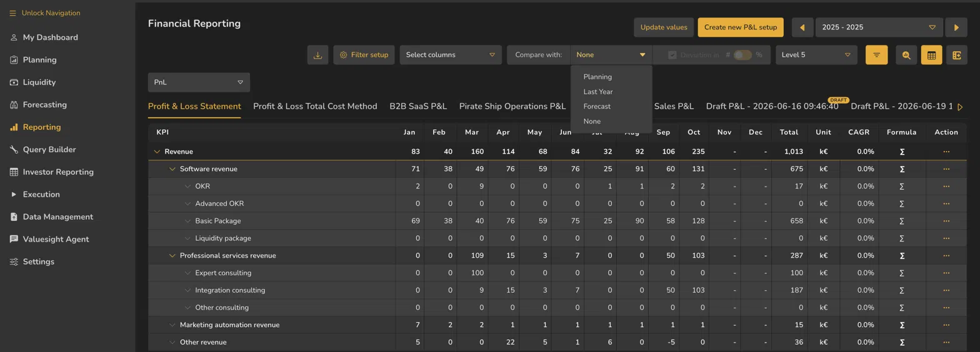Viewport: 980px width, 352px height.
Task: Expand the Marketing automation revenue chevron
Action: tap(172, 325)
